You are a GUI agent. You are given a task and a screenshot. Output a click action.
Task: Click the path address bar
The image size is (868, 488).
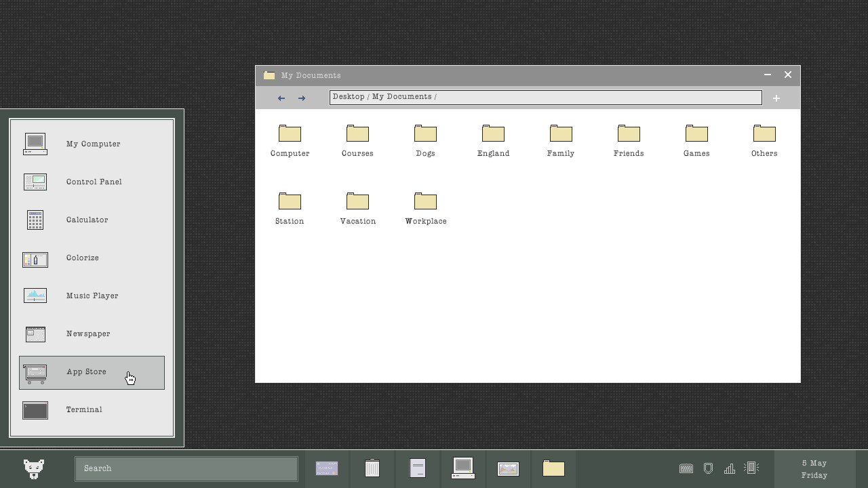click(x=545, y=98)
